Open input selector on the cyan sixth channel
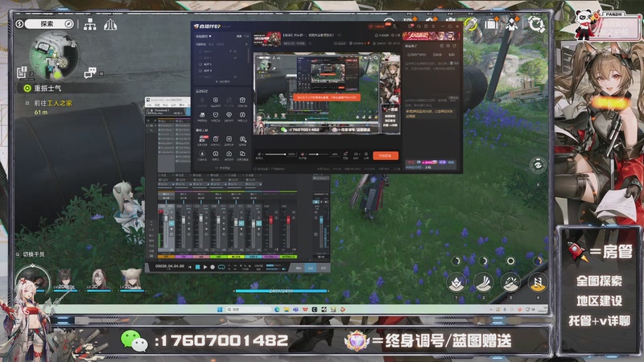Screen dimensions: 644x362 click(x=254, y=194)
